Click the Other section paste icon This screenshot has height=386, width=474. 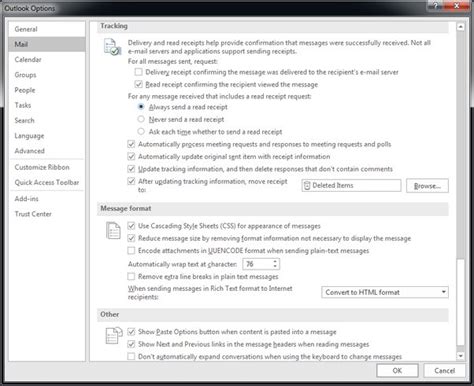click(114, 335)
